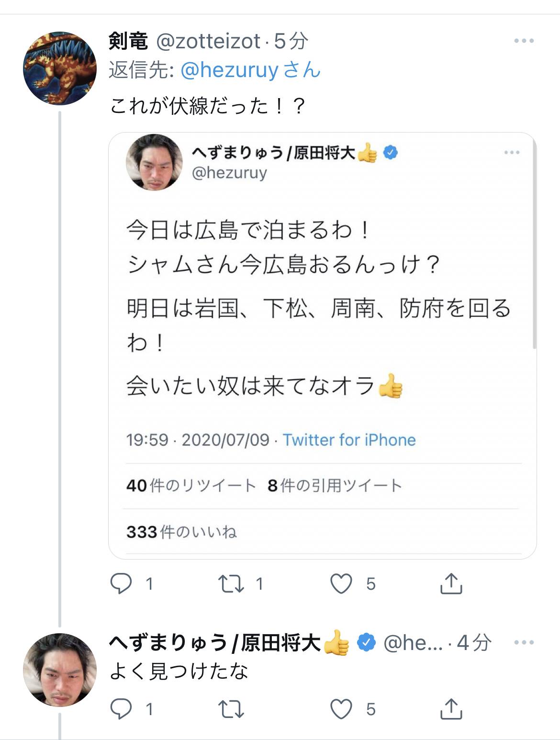Open three-dot menu inside the quoted screenshot
This screenshot has height=740, width=560.
[x=512, y=153]
